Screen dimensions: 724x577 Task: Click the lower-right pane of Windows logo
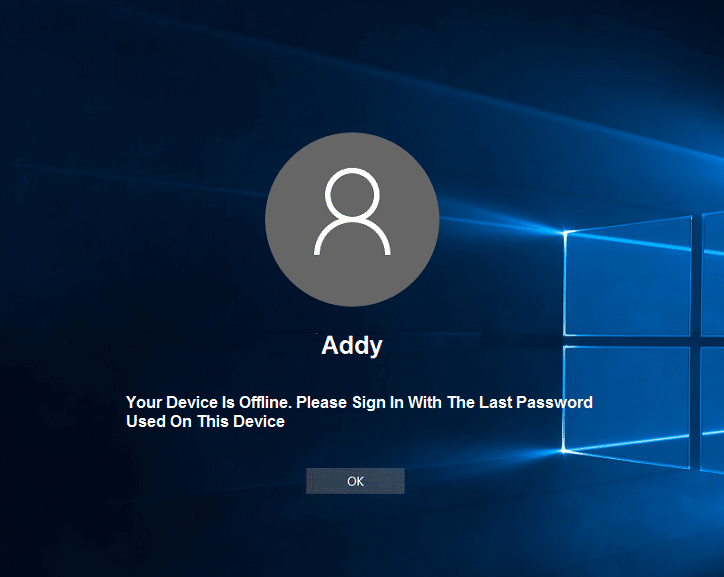(713, 404)
